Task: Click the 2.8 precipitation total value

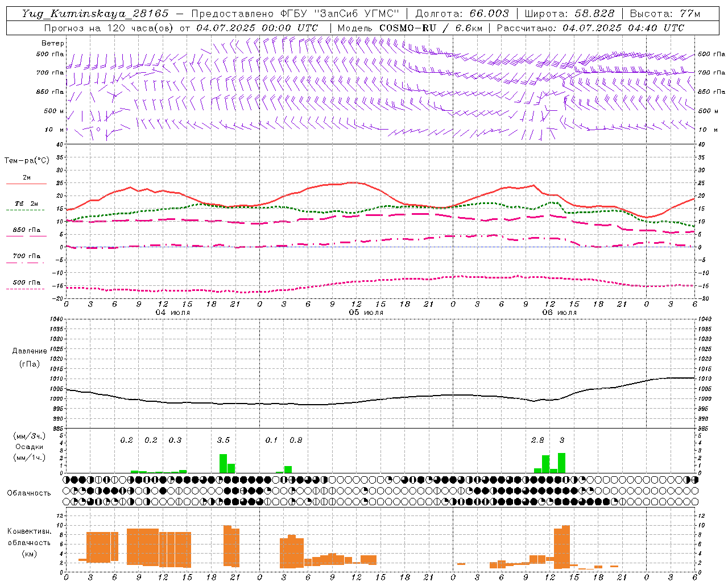Action: [x=537, y=440]
